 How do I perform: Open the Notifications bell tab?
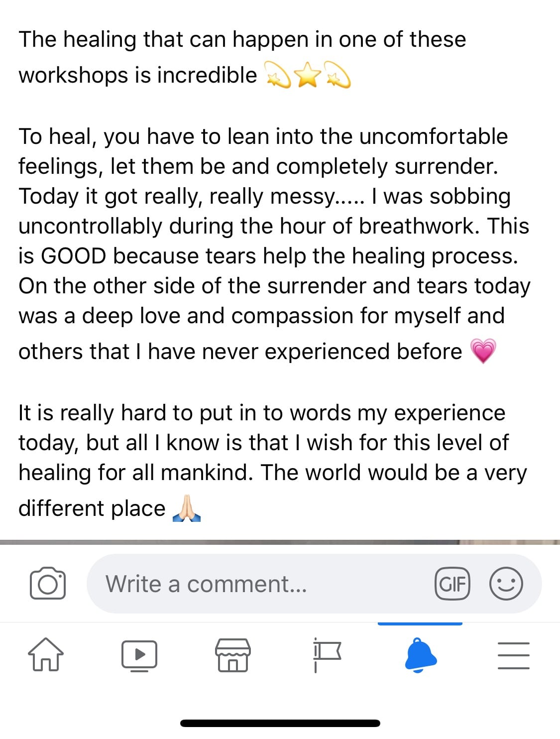point(420,655)
